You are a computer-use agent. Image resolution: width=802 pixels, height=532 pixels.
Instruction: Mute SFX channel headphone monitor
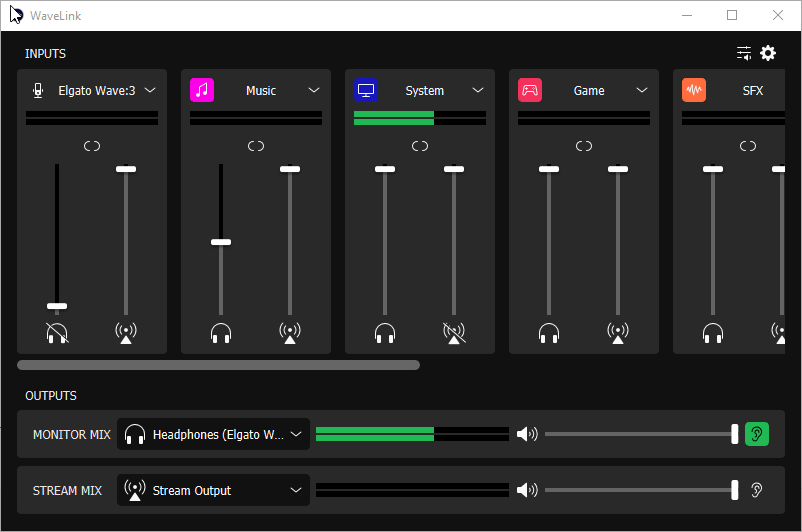coord(713,333)
